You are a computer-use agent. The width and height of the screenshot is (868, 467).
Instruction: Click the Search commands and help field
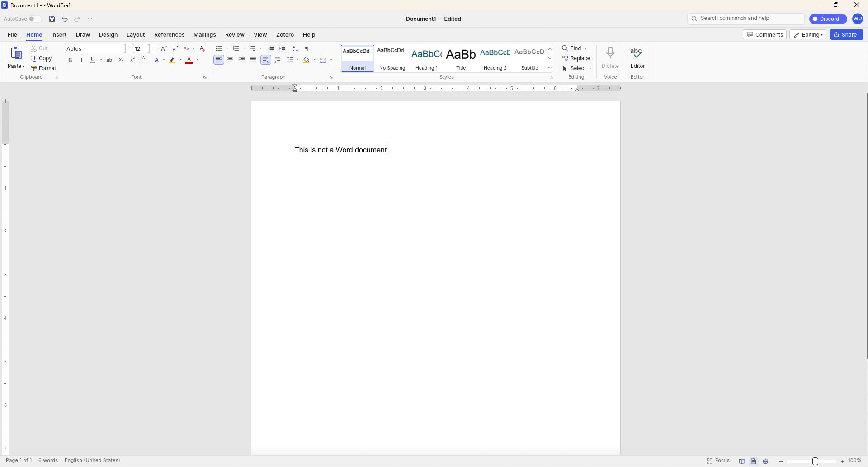(746, 19)
